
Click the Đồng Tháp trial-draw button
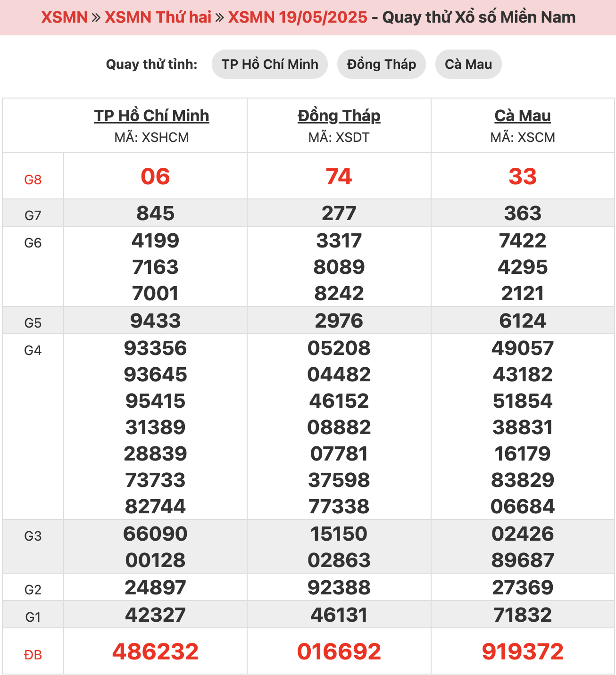pyautogui.click(x=382, y=64)
